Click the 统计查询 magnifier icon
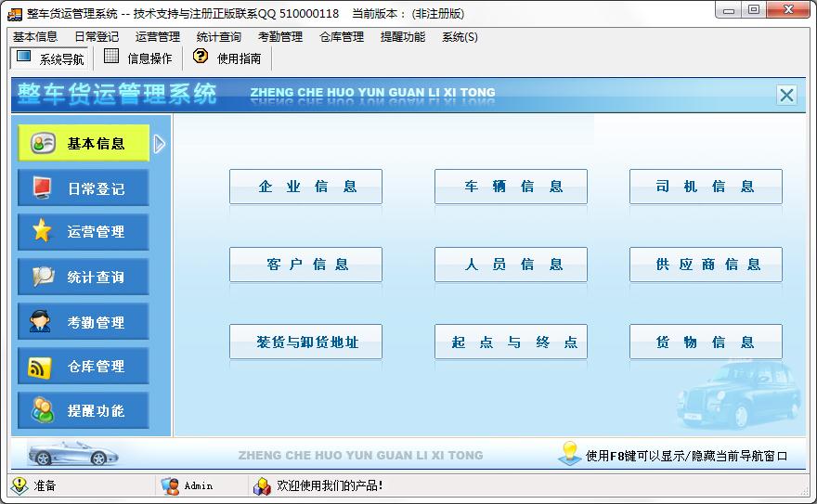This screenshot has height=504, width=817. click(43, 276)
